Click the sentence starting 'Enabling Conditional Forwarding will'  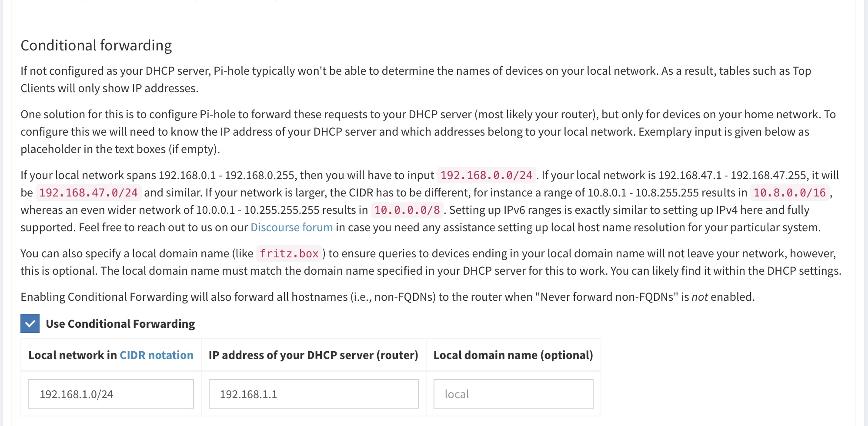pyautogui.click(x=387, y=297)
